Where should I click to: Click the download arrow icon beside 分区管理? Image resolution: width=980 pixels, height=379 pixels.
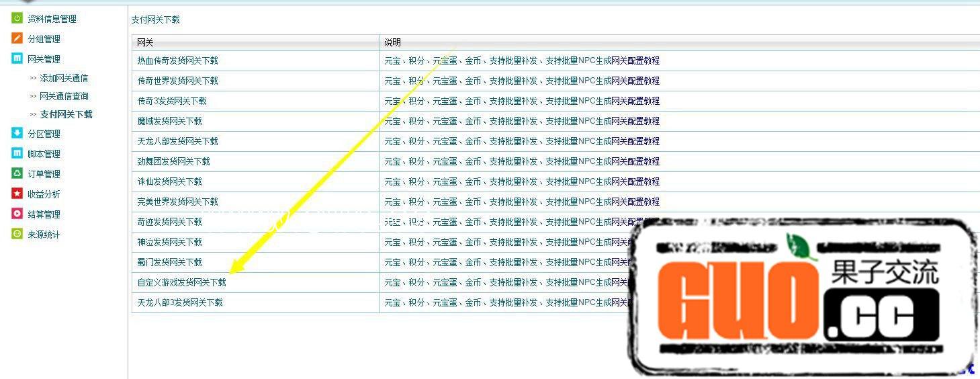pos(17,133)
